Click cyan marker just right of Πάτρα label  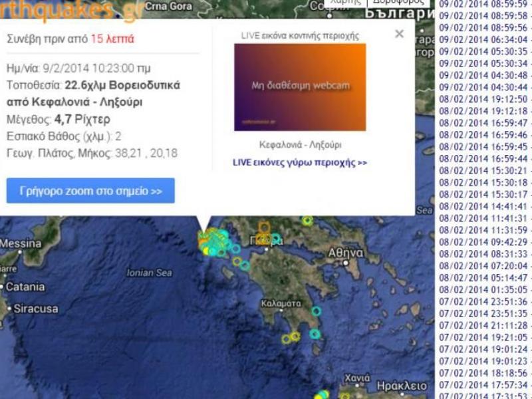pos(276,238)
